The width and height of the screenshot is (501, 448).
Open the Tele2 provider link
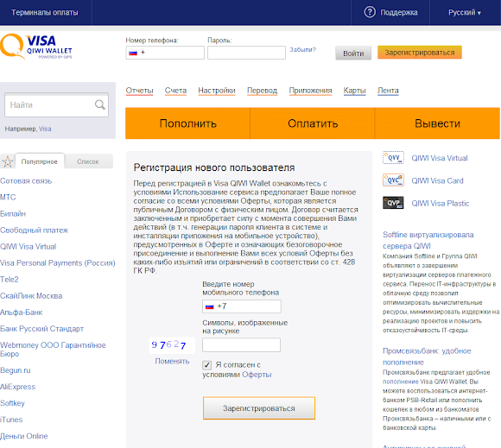[10, 280]
